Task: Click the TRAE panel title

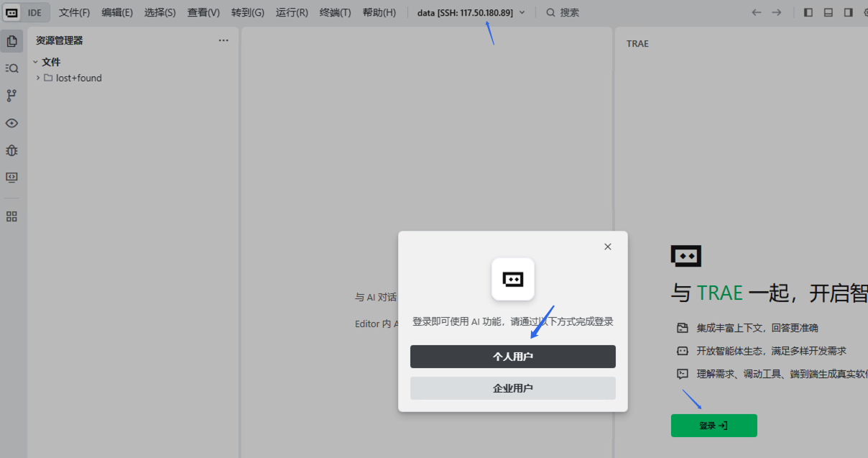Action: [x=637, y=44]
